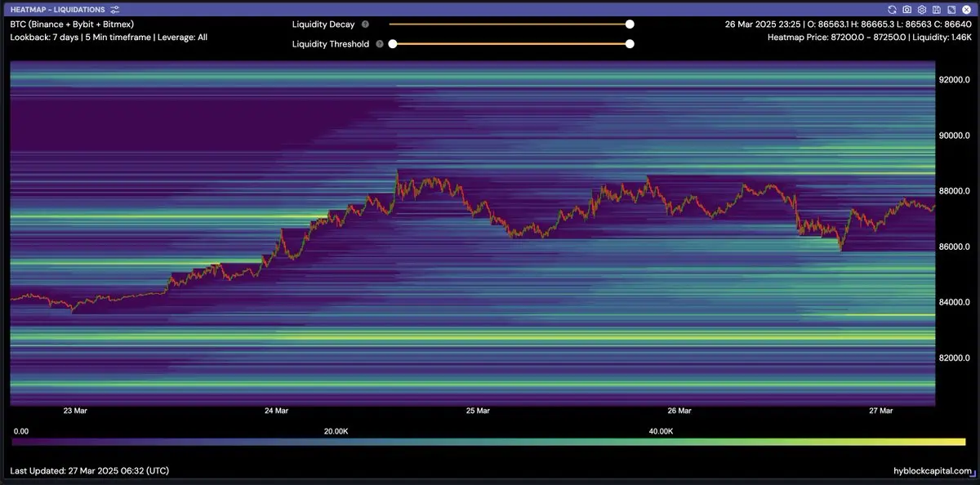Viewport: 980px width, 485px height.
Task: Click the Liquidity Decay slider handle
Action: (x=630, y=24)
